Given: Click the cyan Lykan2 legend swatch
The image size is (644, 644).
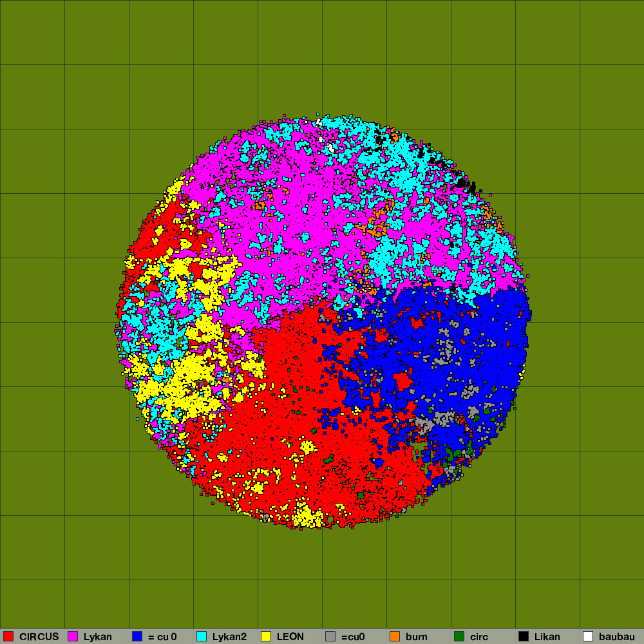Looking at the screenshot, I should pyautogui.click(x=202, y=636).
